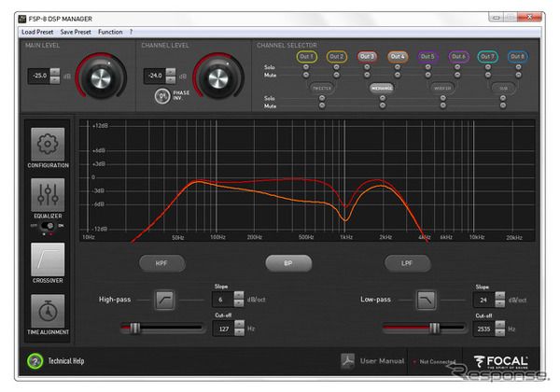
Task: Mute the Out 1 channel
Action: [306, 75]
